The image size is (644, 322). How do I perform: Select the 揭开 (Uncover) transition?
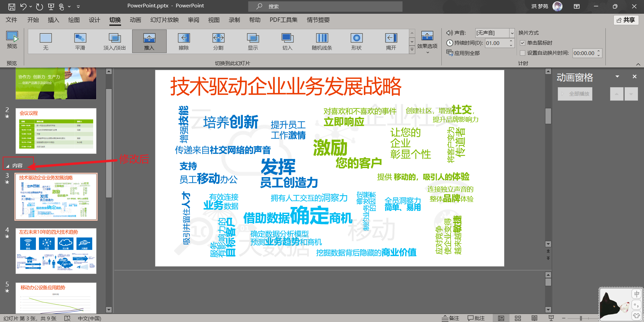[x=391, y=41]
